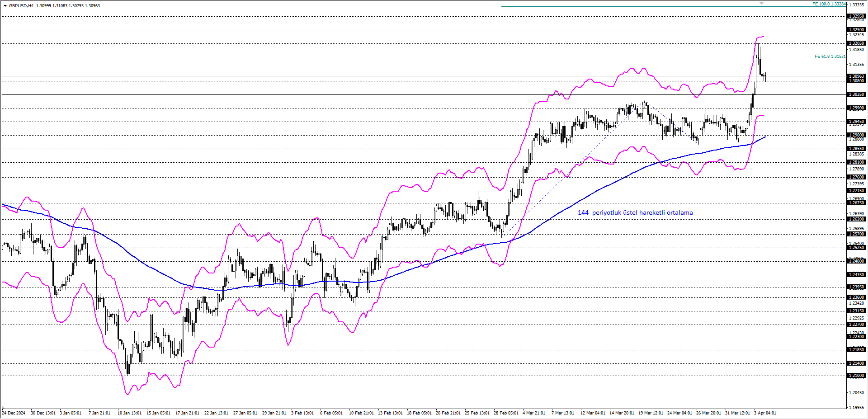
Task: Click the 3 Apr 04:01 time axis label
Action: (x=765, y=413)
